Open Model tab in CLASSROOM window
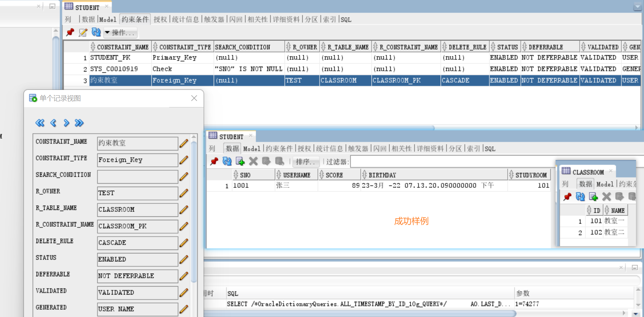 click(605, 184)
